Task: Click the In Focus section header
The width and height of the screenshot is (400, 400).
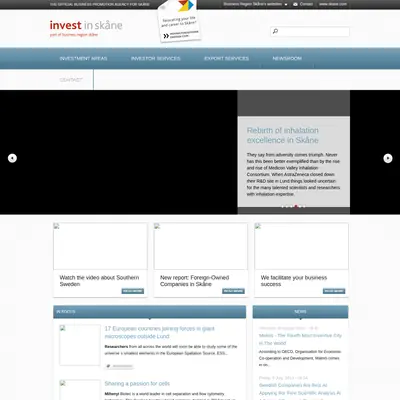Action: [x=150, y=312]
